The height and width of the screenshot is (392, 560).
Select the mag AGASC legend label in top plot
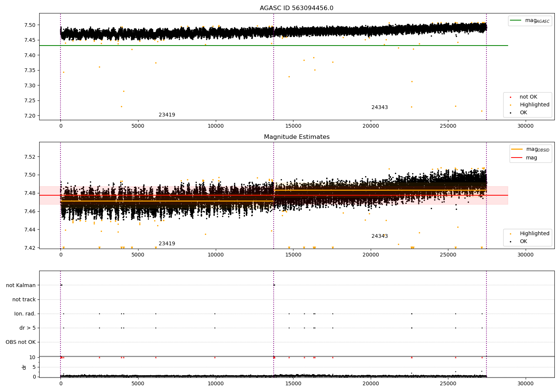point(537,21)
